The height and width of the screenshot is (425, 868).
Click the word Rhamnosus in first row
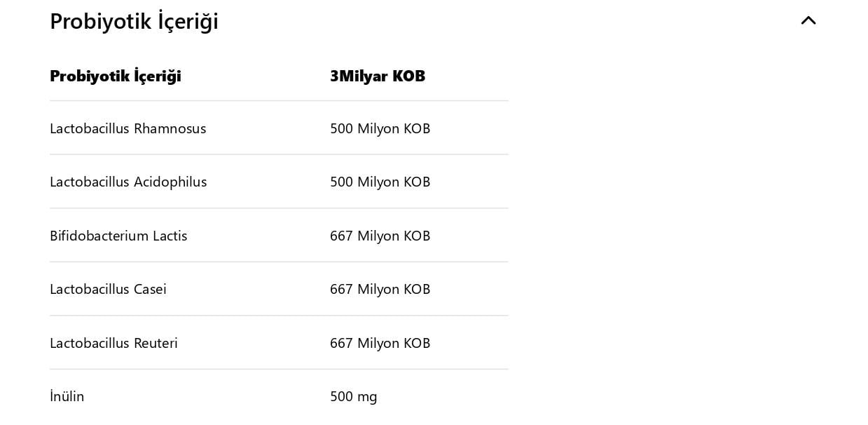pyautogui.click(x=170, y=128)
